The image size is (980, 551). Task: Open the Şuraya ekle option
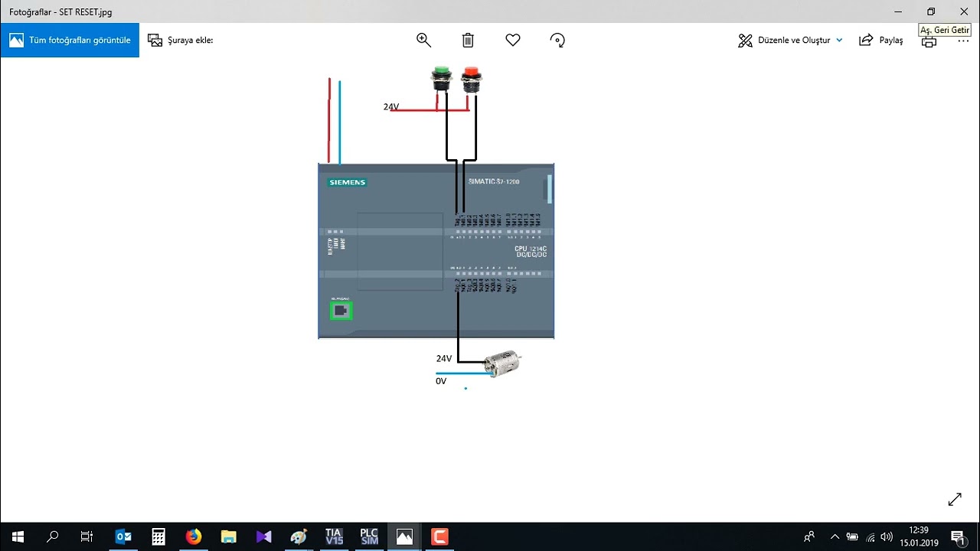click(x=181, y=40)
